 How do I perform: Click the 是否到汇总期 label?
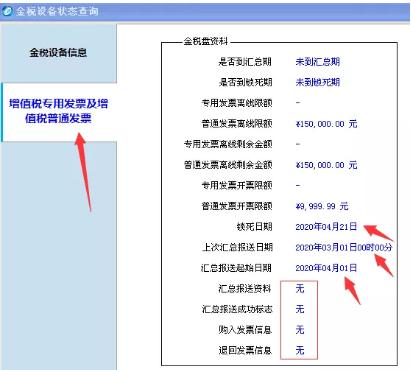click(x=245, y=62)
